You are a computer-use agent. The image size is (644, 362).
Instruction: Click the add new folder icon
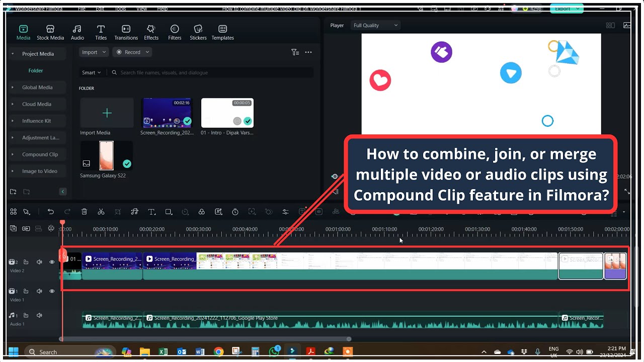point(13,192)
